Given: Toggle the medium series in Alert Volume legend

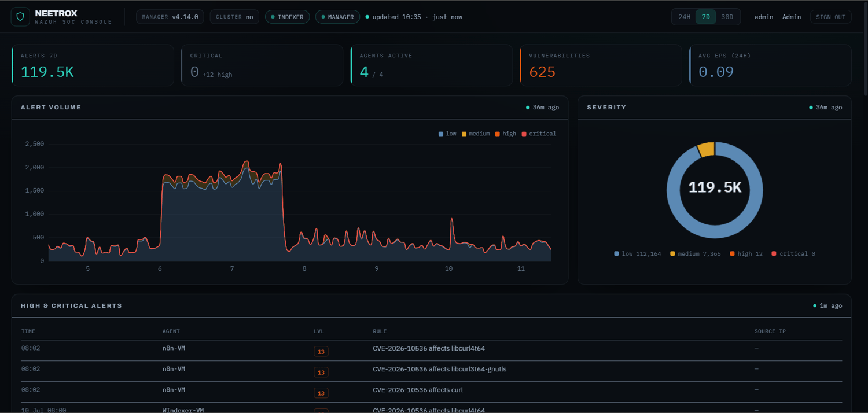Looking at the screenshot, I should tap(476, 134).
